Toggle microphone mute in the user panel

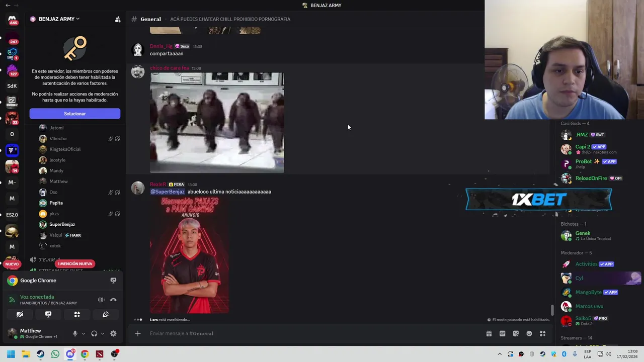click(75, 333)
